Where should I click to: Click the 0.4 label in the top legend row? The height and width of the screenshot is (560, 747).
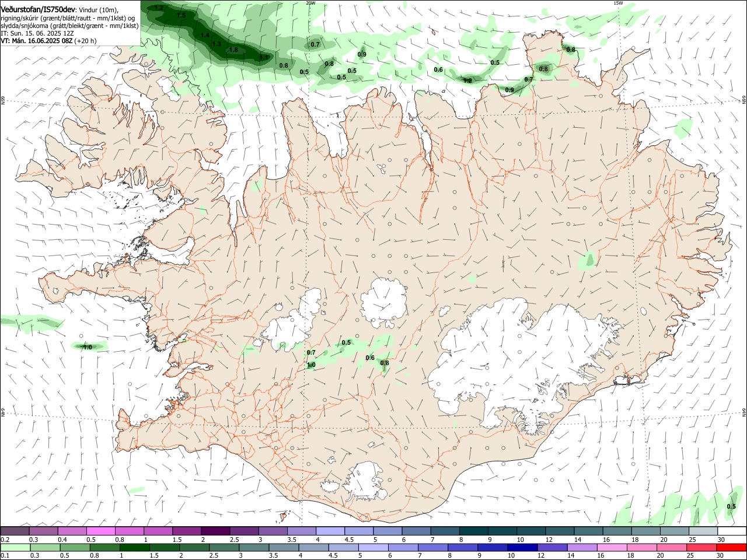pos(62,540)
